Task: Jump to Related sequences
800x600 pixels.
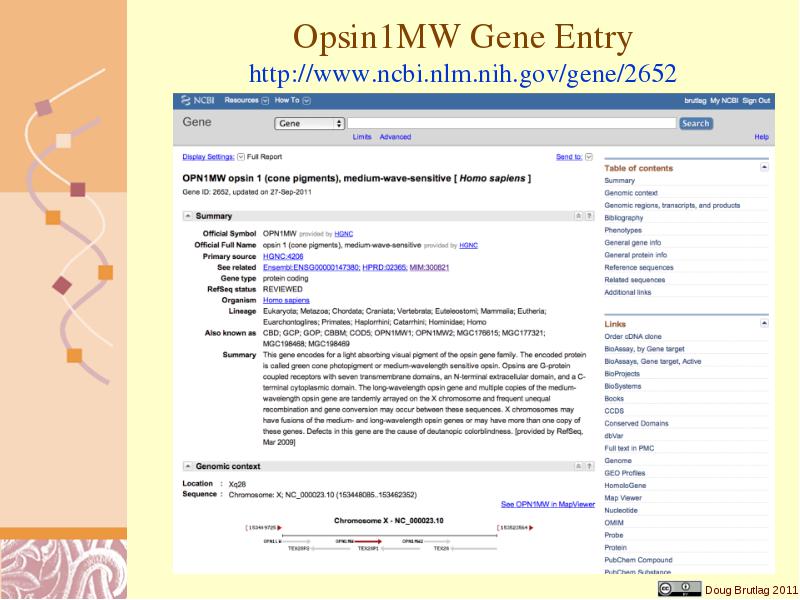Action: (x=635, y=280)
